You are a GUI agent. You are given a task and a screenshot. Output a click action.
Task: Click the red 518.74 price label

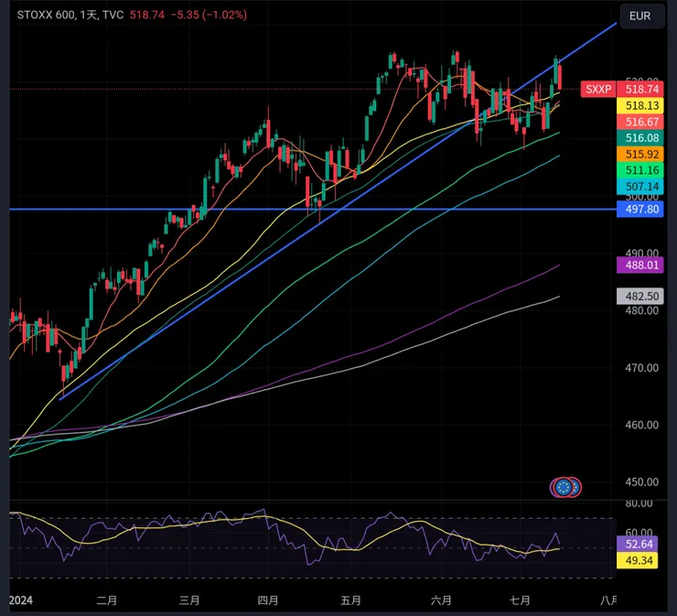639,89
